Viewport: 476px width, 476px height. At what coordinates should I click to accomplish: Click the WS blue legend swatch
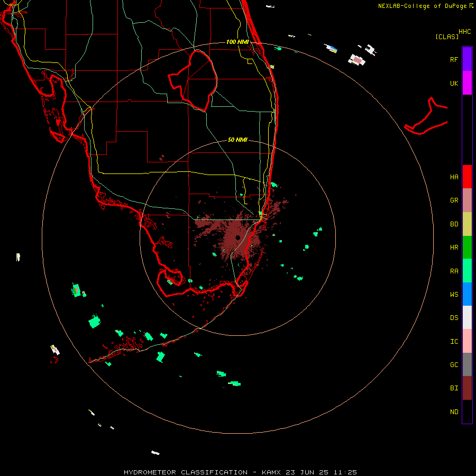point(467,294)
